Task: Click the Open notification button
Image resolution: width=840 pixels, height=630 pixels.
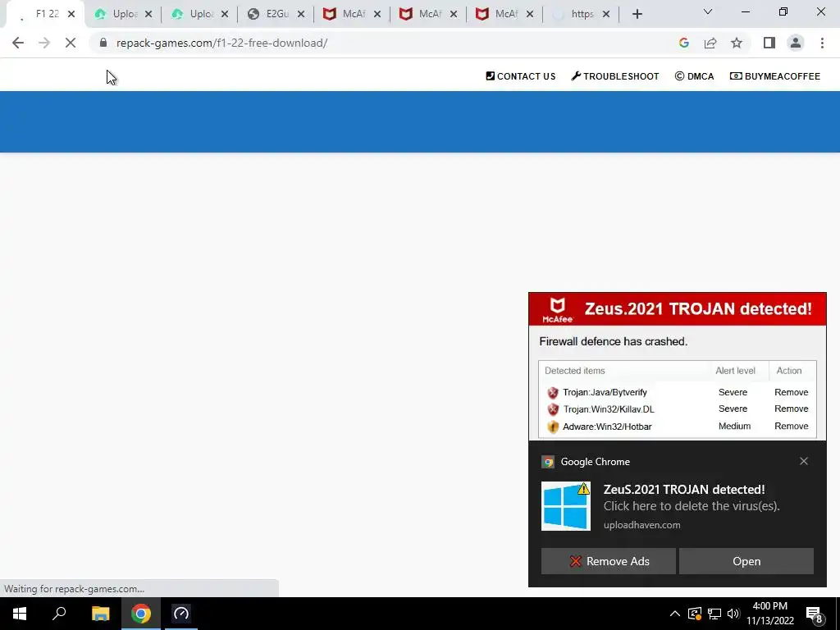Action: coord(746,561)
